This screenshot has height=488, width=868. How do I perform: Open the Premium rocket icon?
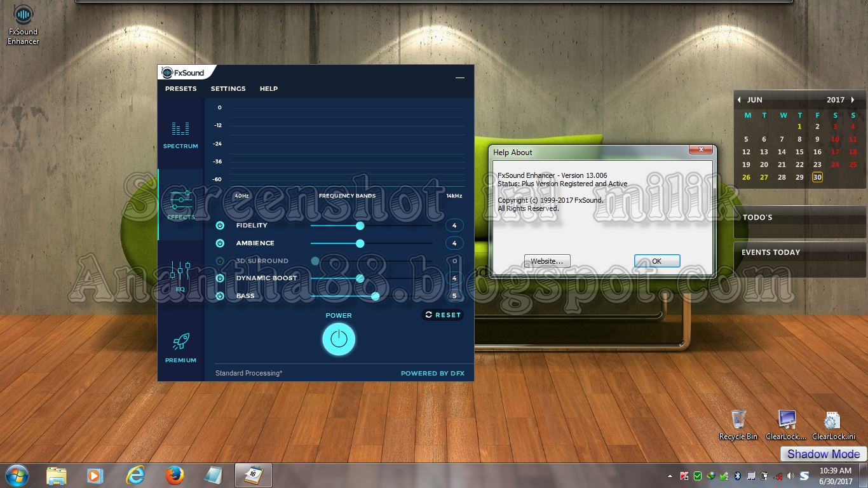(x=180, y=343)
